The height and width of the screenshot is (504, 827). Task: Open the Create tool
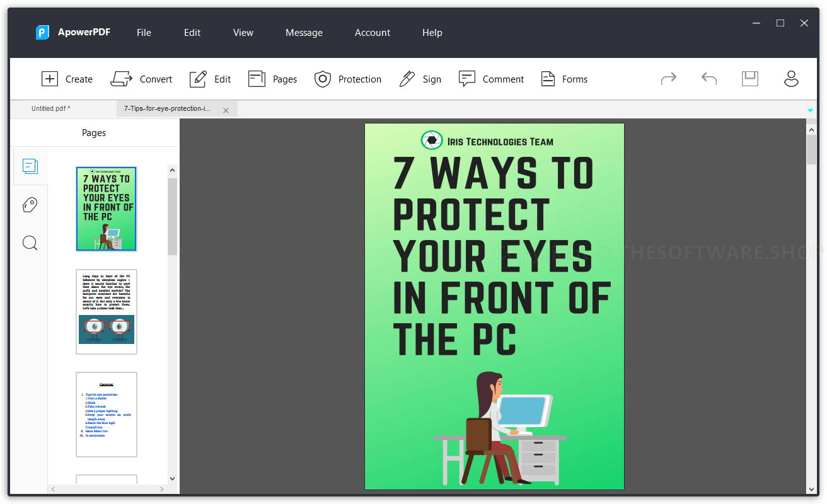(67, 79)
